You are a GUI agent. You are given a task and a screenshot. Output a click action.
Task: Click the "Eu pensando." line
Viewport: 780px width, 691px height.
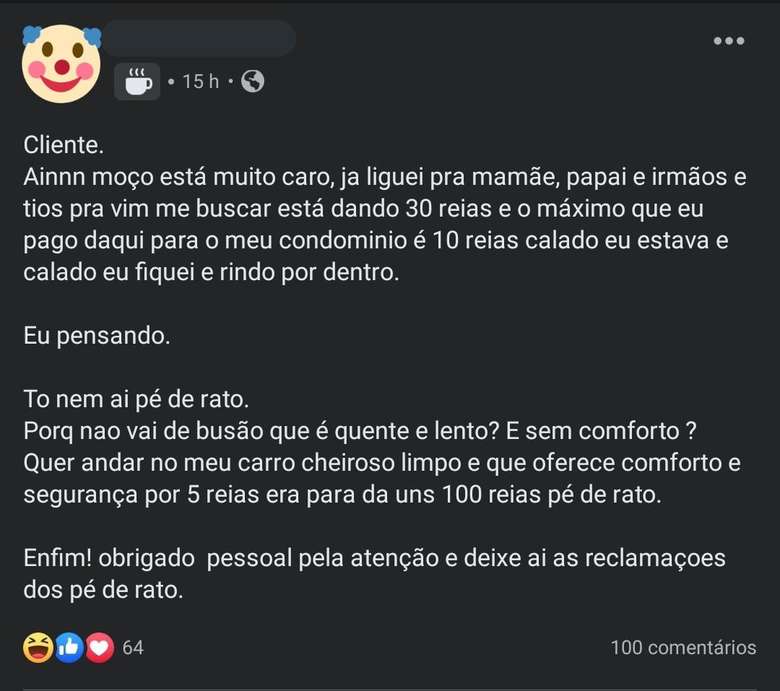(97, 336)
